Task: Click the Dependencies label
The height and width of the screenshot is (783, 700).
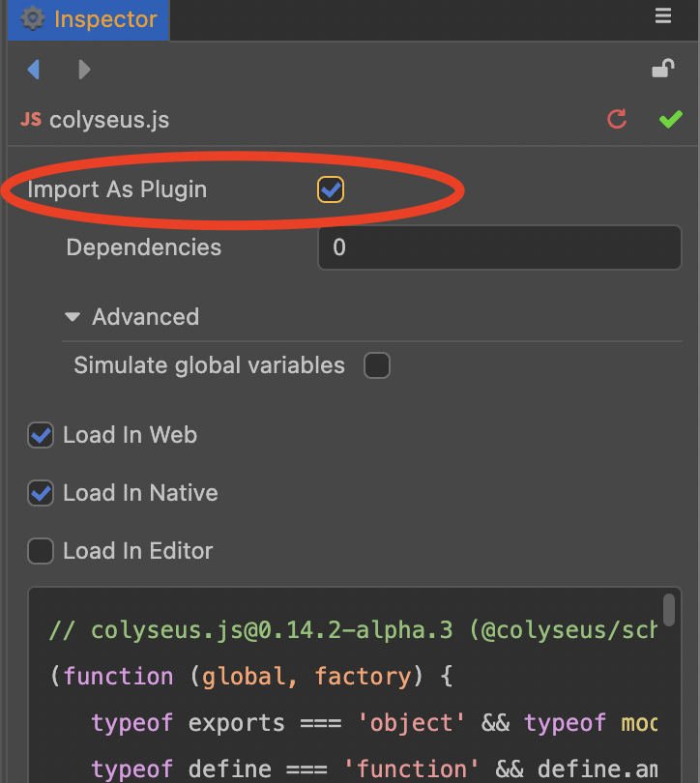Action: (x=143, y=247)
